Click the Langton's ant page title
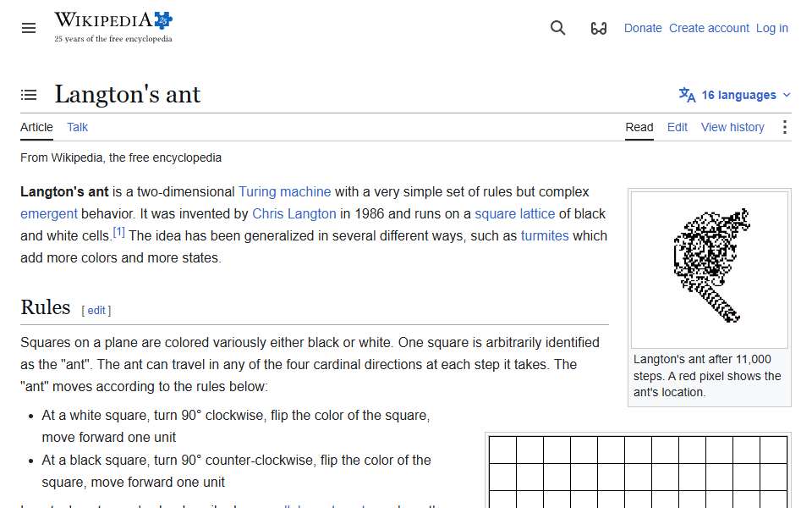Viewport: 812px width, 508px height. pyautogui.click(x=128, y=94)
